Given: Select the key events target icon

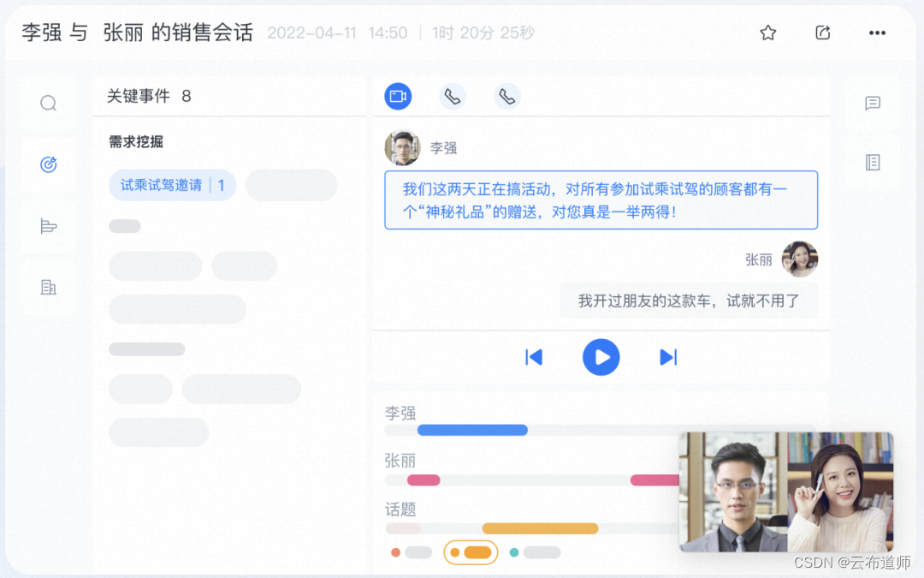Looking at the screenshot, I should point(48,164).
